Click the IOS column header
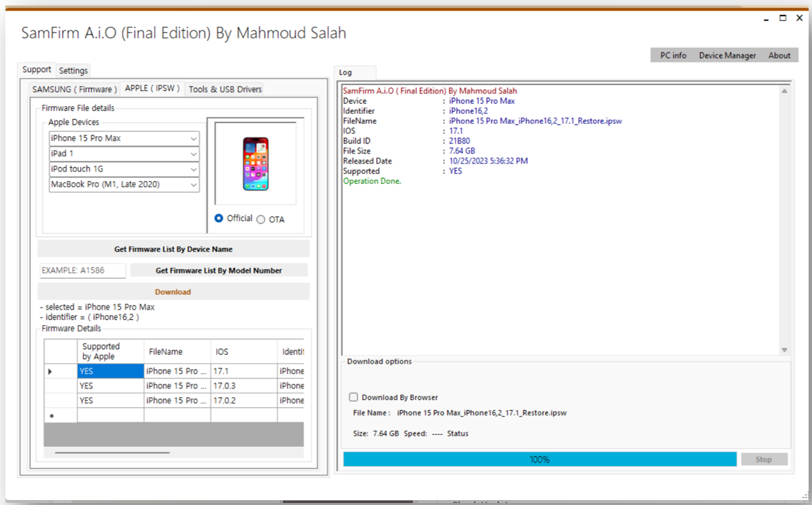The width and height of the screenshot is (812, 505). click(x=244, y=351)
